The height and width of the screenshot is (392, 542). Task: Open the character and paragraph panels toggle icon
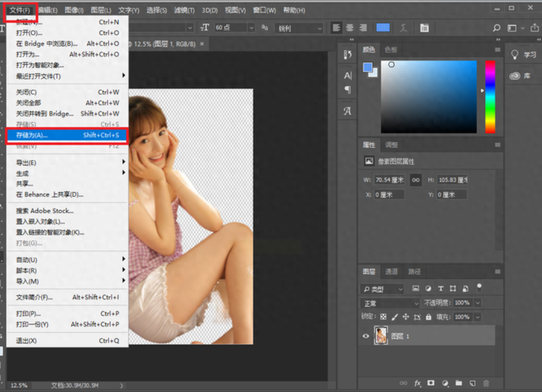[424, 28]
